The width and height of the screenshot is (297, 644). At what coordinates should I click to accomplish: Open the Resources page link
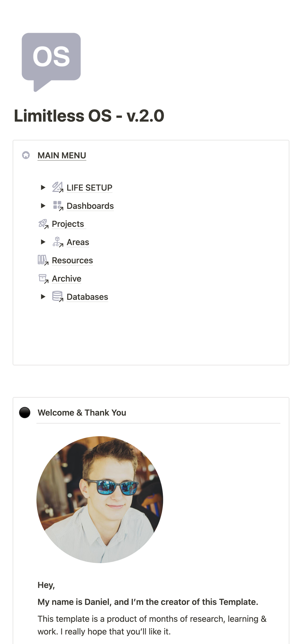(72, 260)
